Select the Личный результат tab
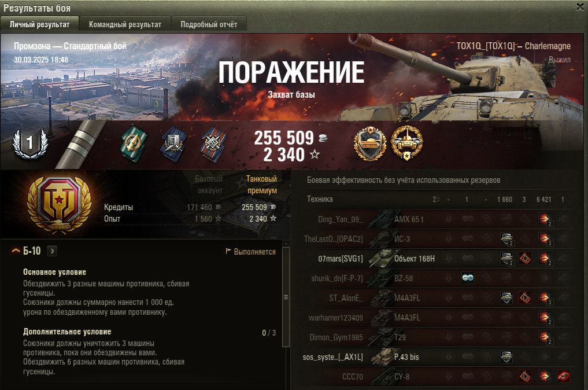588x390 pixels. tap(39, 24)
